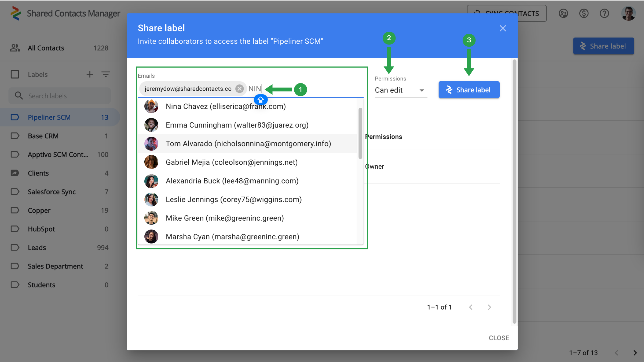The image size is (644, 362).
Task: Click the '1–1 of 1' pagination text
Action: (x=439, y=307)
